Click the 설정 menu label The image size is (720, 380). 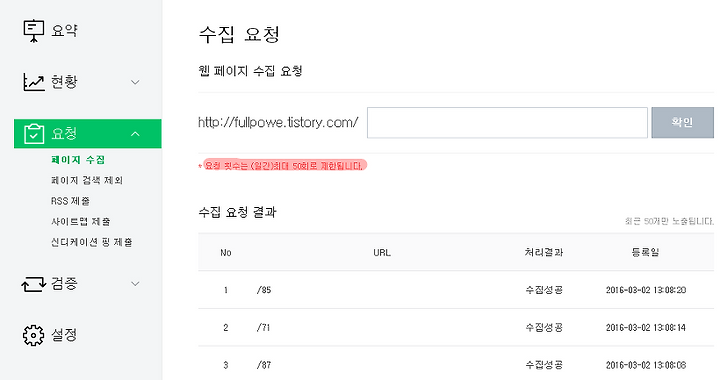coord(64,335)
